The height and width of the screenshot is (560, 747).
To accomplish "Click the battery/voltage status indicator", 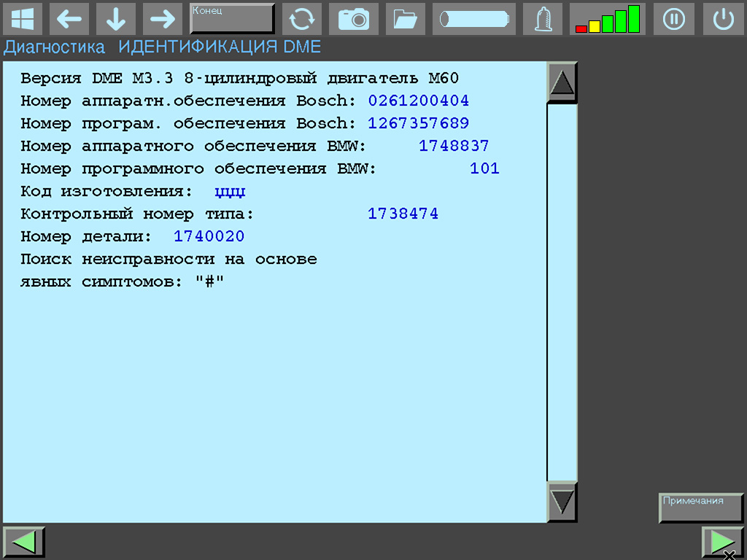I will click(473, 19).
